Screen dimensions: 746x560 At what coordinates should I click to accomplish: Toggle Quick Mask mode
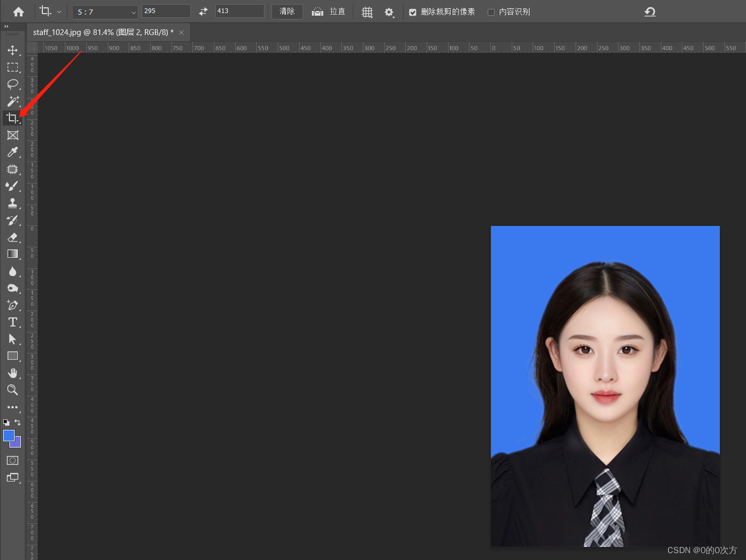point(13,461)
